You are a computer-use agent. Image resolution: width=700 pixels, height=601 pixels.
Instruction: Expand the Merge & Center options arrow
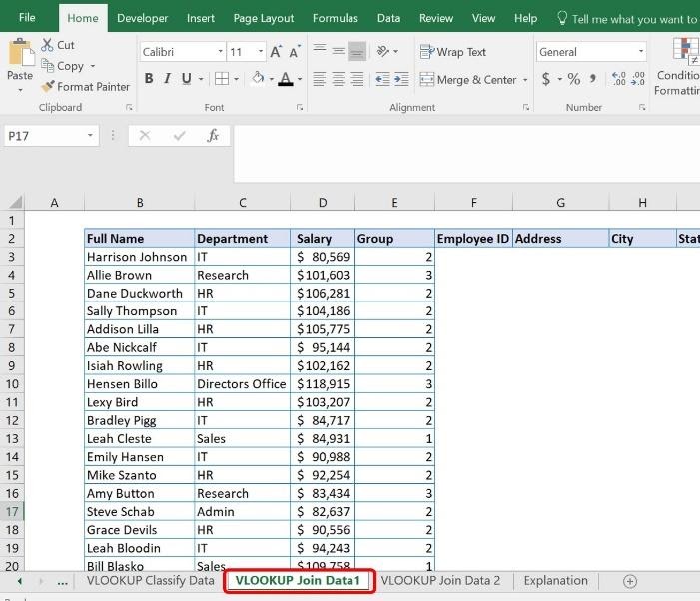pos(525,80)
